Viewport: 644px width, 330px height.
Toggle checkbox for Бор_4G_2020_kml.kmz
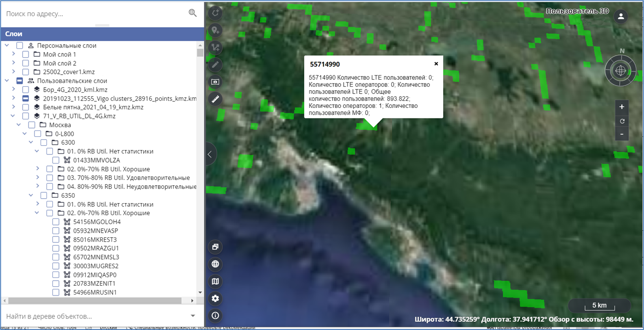[25, 89]
